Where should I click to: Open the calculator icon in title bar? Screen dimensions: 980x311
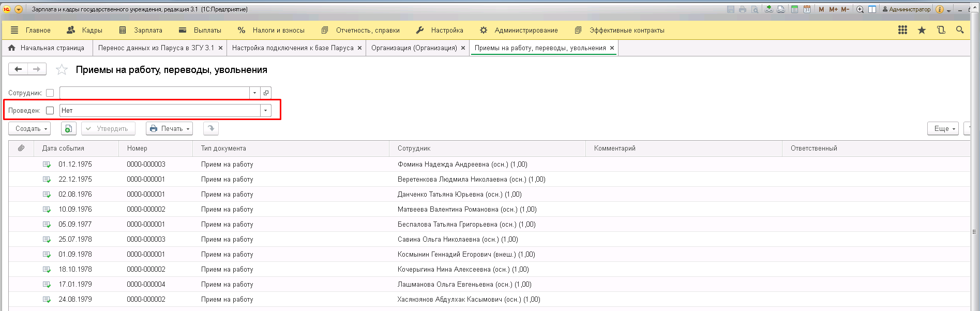pyautogui.click(x=794, y=9)
